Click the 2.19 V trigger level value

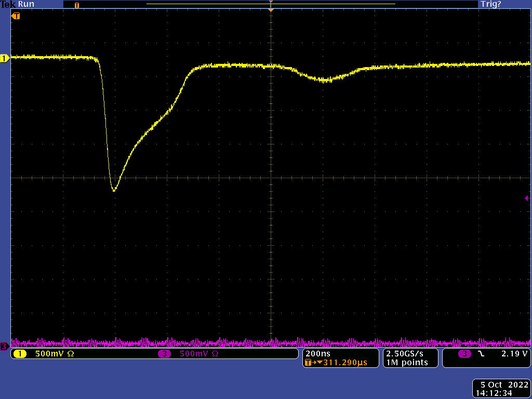(514, 353)
